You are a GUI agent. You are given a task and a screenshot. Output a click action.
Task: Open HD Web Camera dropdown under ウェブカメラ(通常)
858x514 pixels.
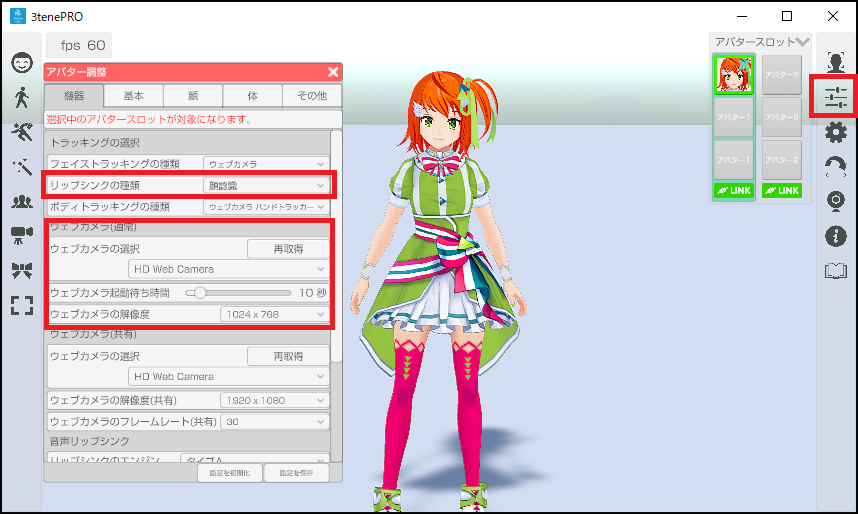click(x=229, y=269)
